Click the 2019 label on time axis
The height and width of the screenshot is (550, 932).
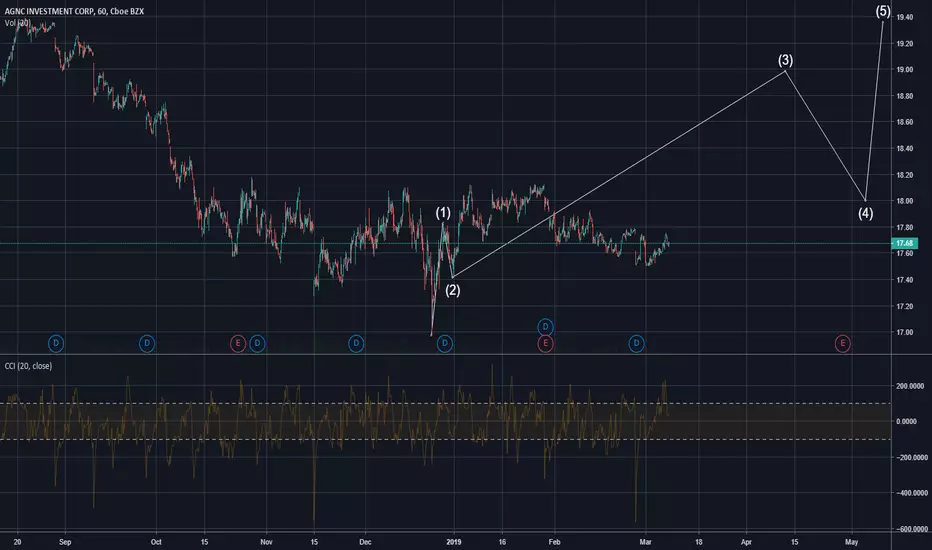454,542
